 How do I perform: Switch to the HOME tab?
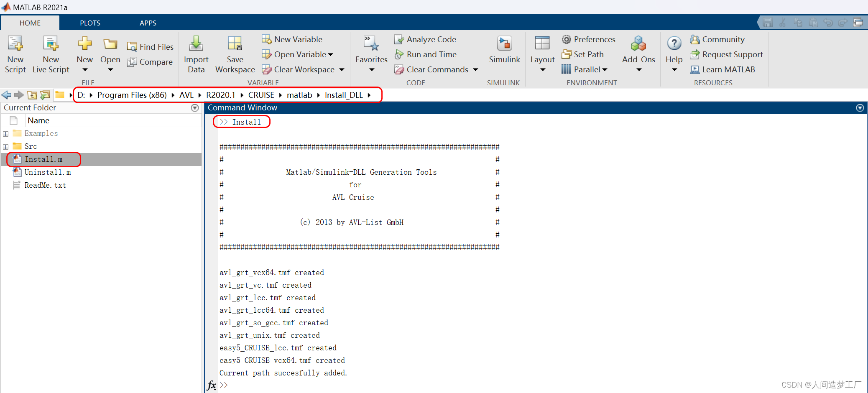30,23
